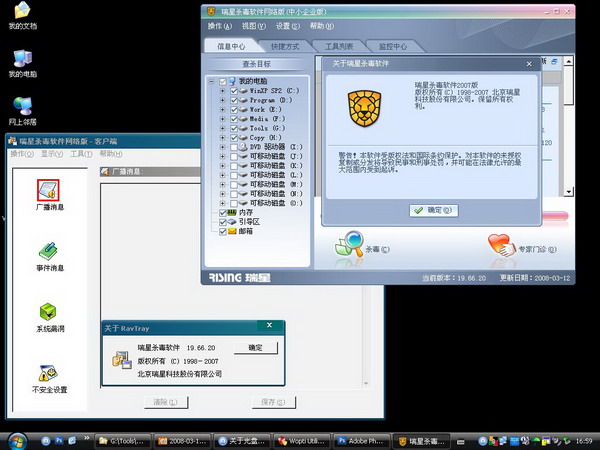Expand the WinXP SP2 (C:) tree node
Image resolution: width=600 pixels, height=450 pixels.
coord(222,91)
